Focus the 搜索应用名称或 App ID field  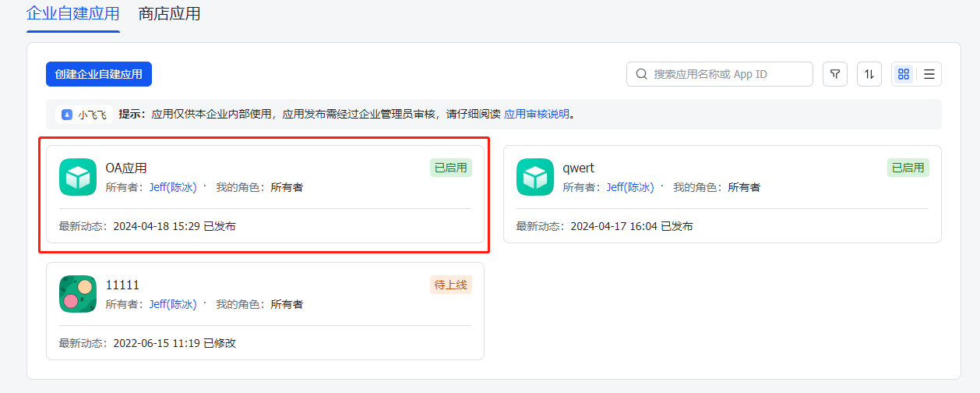[x=720, y=74]
